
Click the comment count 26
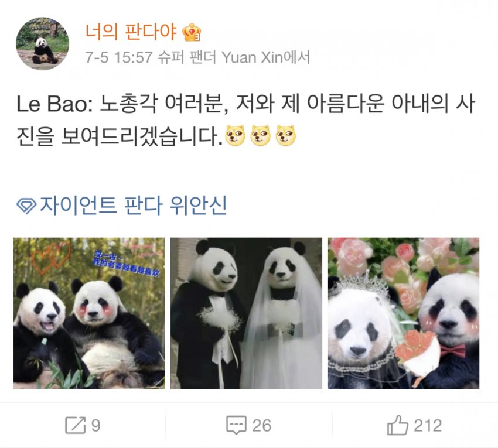pyautogui.click(x=262, y=426)
